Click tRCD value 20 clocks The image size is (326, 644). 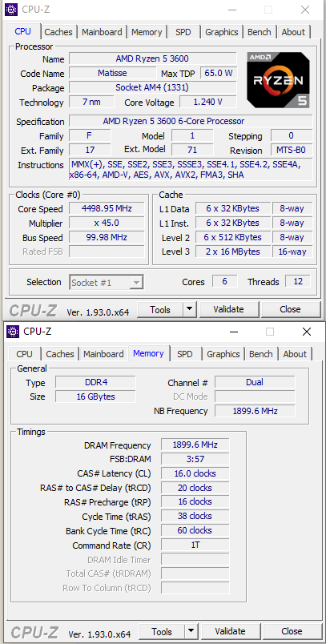pyautogui.click(x=195, y=488)
